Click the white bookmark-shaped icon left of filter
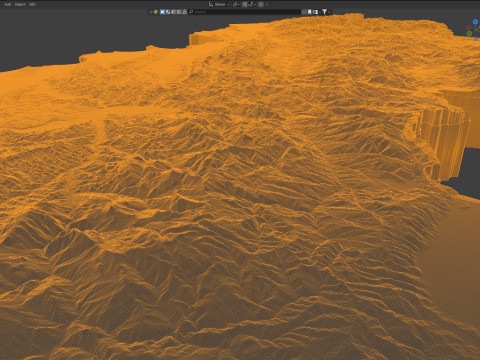This screenshot has width=480, height=360. (310, 12)
